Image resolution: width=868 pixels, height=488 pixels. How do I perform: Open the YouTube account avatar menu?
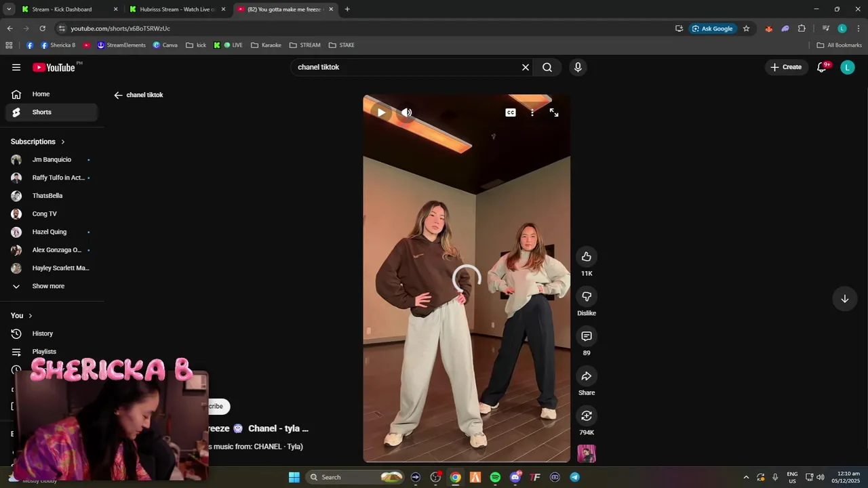click(847, 67)
